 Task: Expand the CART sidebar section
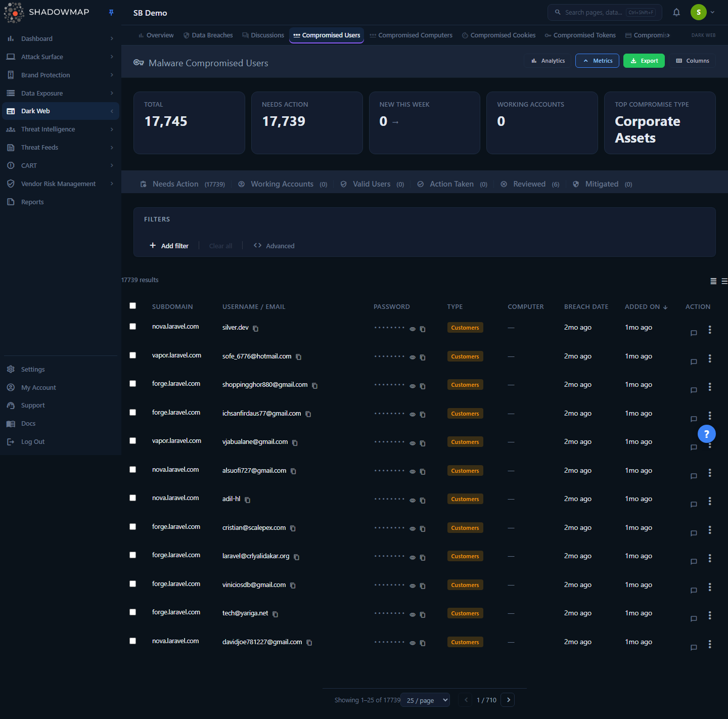61,165
